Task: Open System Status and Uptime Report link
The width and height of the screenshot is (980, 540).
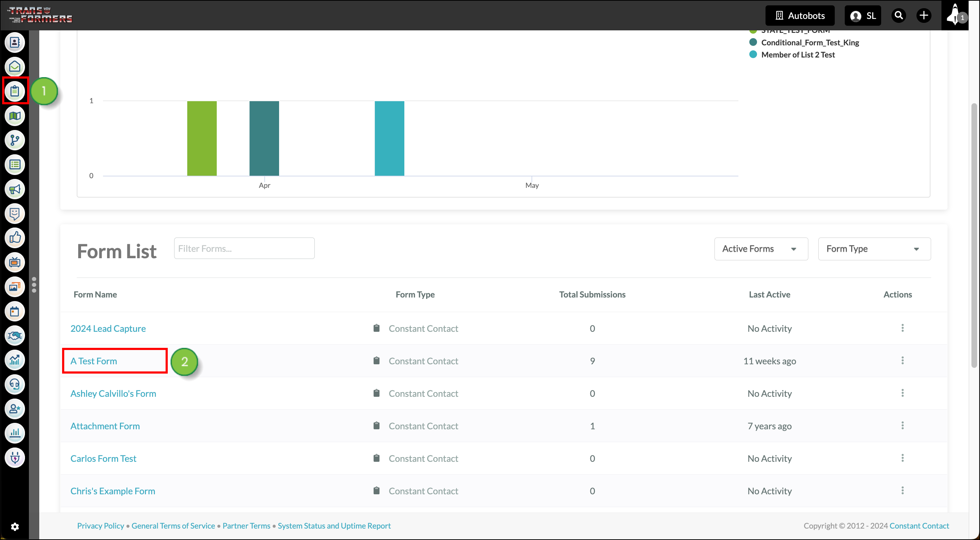Action: point(334,525)
